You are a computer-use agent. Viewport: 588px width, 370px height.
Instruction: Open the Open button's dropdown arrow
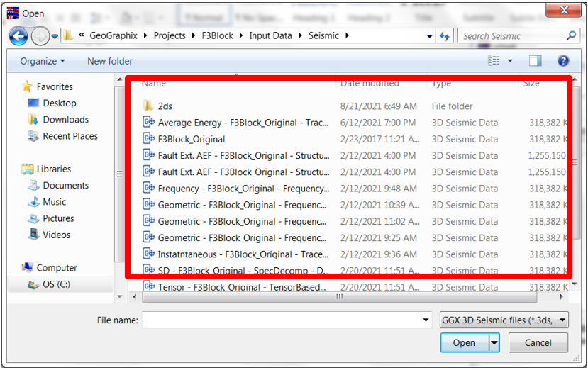(494, 342)
